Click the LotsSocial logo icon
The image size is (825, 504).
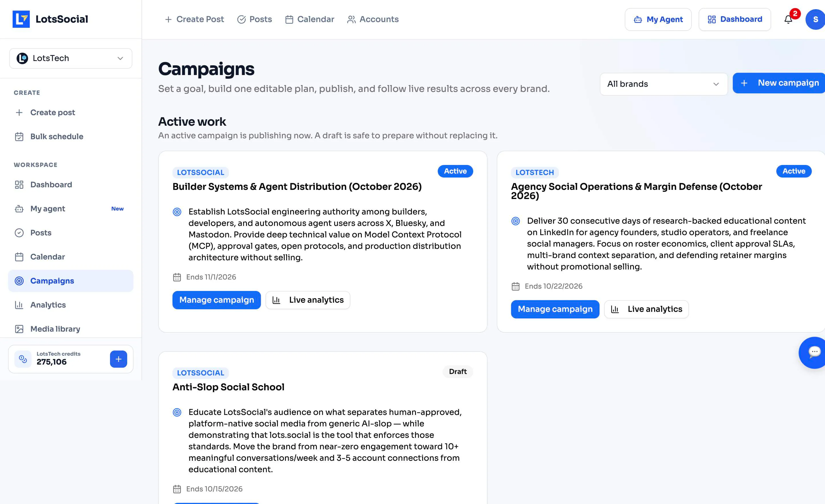(x=21, y=19)
